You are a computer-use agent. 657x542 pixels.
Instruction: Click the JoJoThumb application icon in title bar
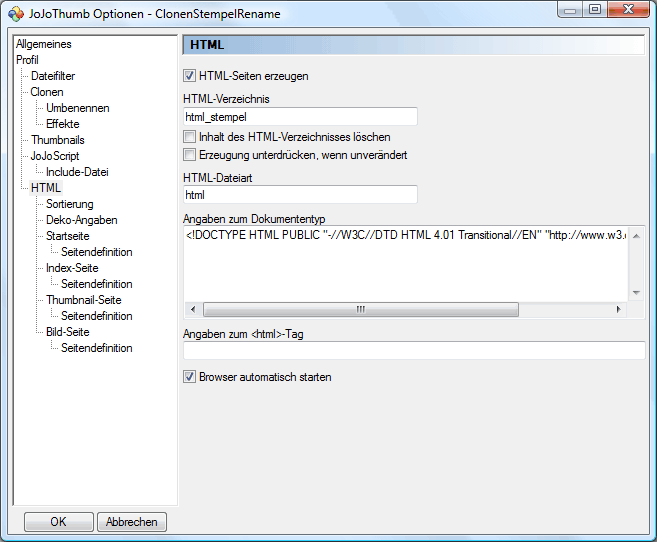(16, 14)
